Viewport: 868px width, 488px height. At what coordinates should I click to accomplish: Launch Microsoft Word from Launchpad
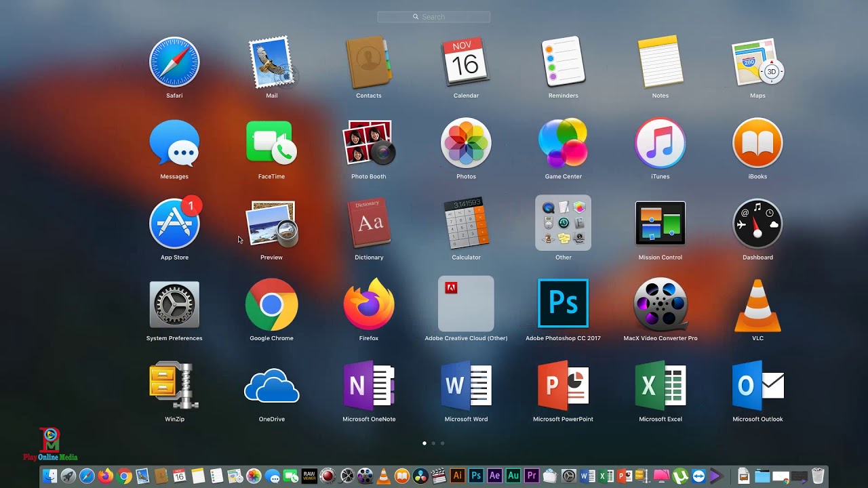pyautogui.click(x=466, y=385)
